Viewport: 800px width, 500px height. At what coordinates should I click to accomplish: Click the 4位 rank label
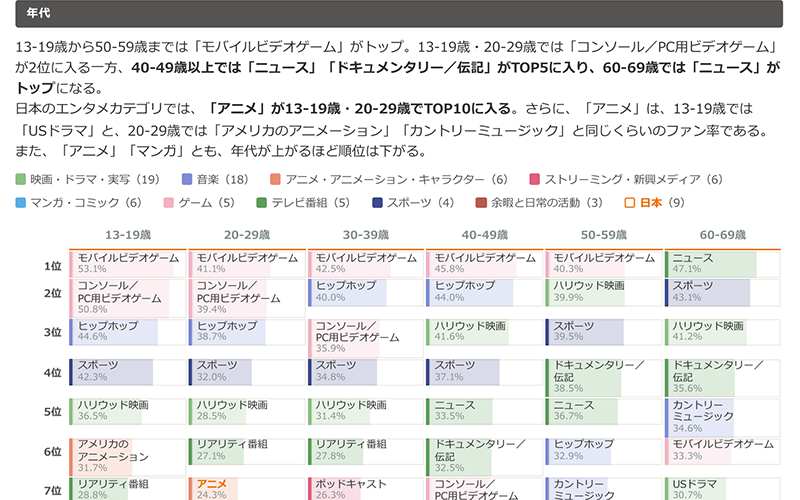(x=53, y=372)
